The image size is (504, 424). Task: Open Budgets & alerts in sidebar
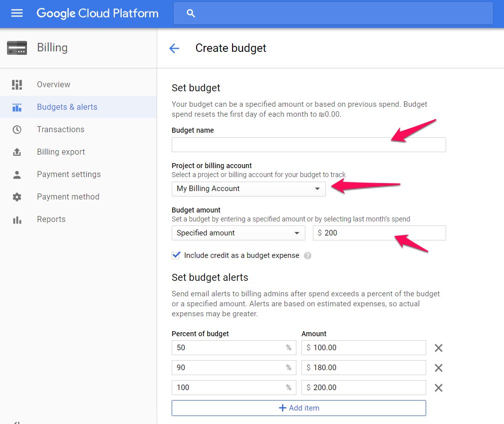click(67, 107)
